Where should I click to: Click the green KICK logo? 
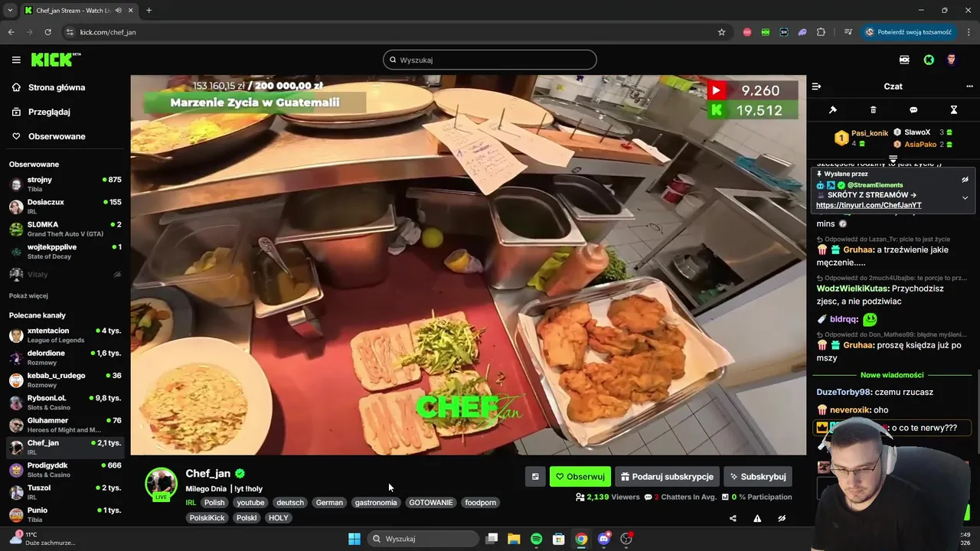55,60
